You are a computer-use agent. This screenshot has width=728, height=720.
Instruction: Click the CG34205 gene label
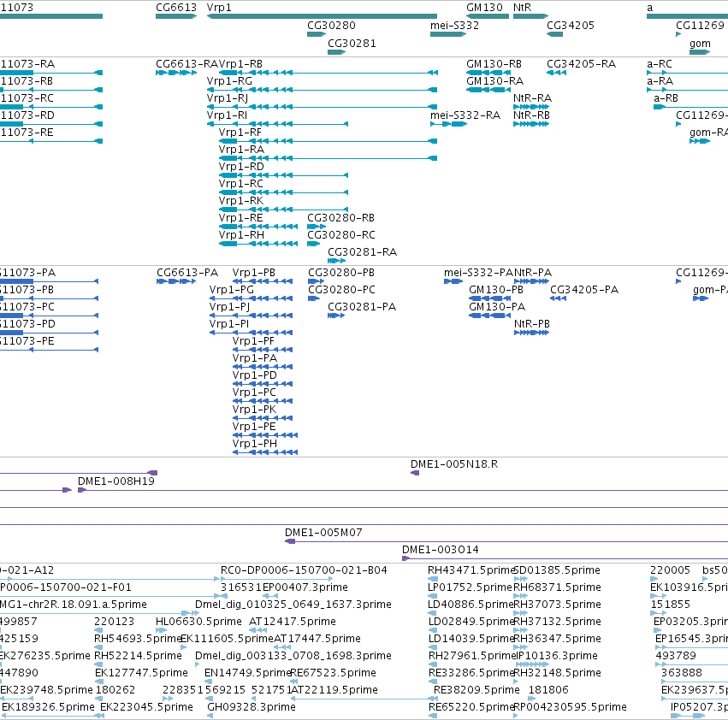pos(571,26)
